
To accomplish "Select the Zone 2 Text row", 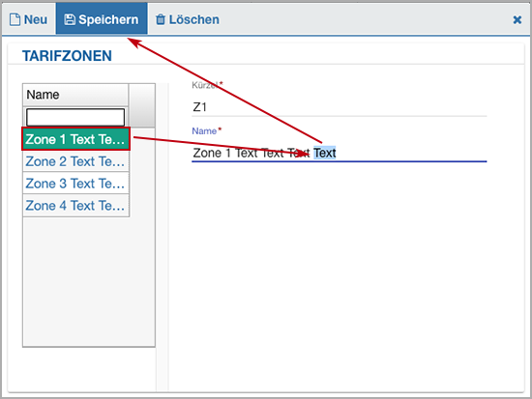I will point(76,161).
